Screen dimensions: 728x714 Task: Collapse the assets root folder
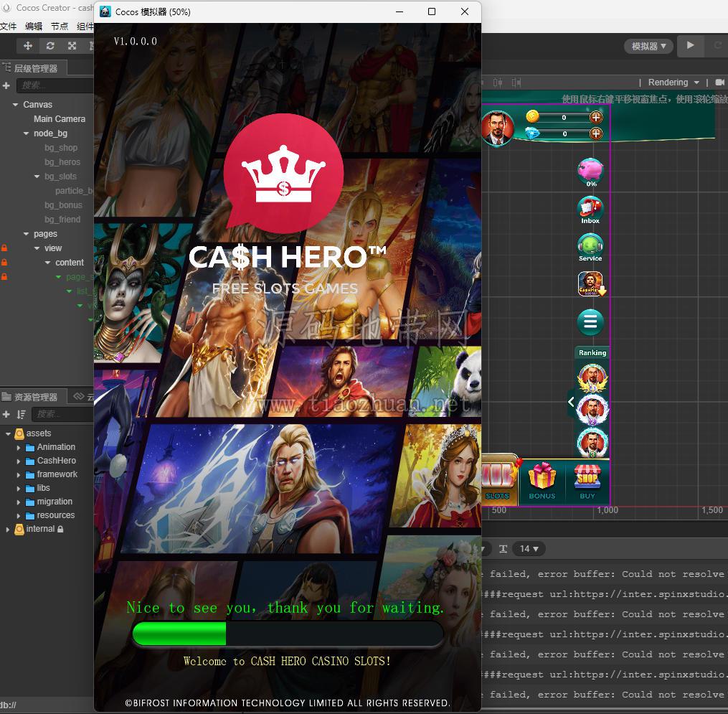[x=8, y=433]
